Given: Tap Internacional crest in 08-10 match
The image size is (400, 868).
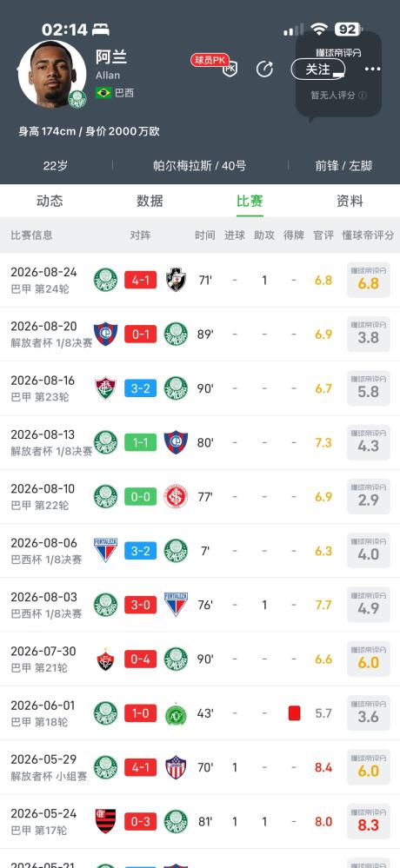Looking at the screenshot, I should point(177,496).
